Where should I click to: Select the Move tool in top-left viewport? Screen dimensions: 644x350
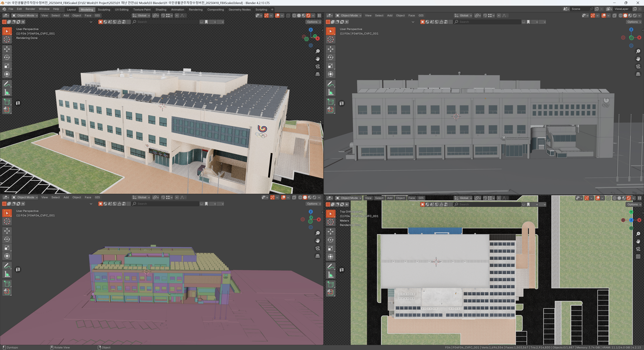click(x=7, y=49)
